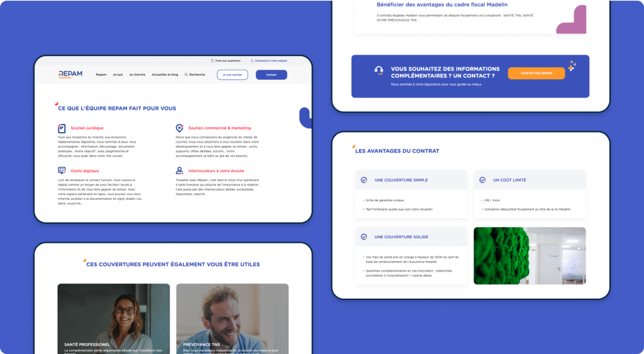This screenshot has height=354, width=644.
Task: Click the green moss wall office photo
Action: click(530, 256)
